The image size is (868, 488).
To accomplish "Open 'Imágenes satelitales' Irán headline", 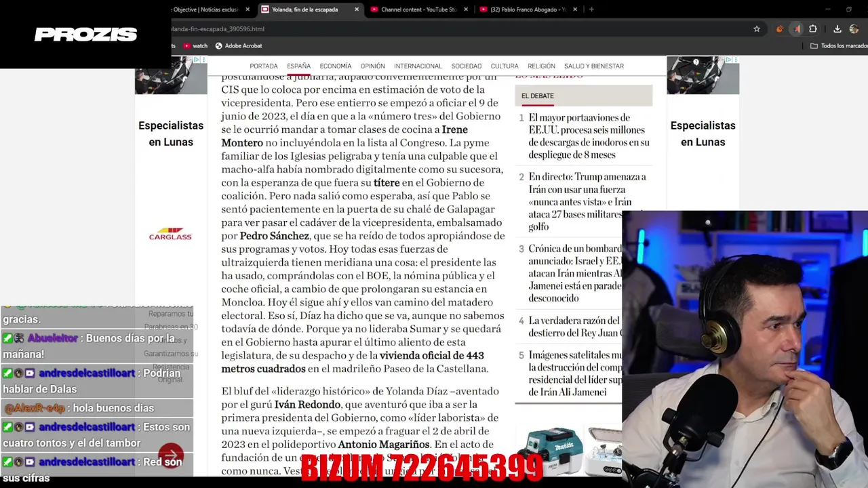I will click(x=575, y=373).
